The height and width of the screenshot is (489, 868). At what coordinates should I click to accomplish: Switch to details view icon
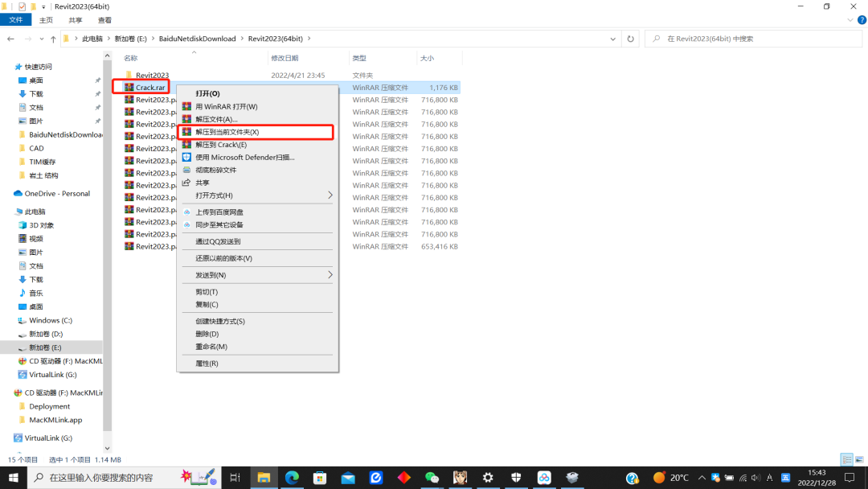coord(847,460)
